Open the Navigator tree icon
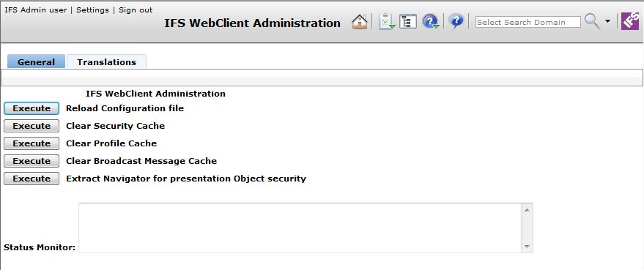Screen dimensions: 644x270 pos(408,21)
